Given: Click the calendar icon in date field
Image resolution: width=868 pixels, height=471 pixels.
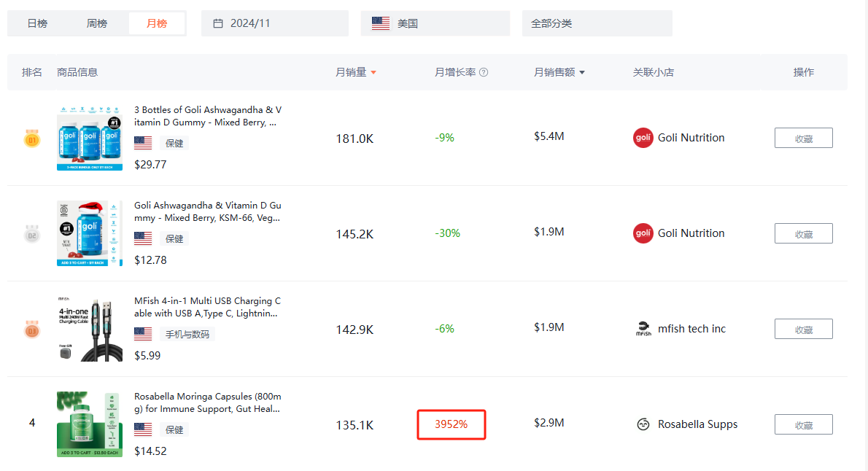Looking at the screenshot, I should click(217, 23).
